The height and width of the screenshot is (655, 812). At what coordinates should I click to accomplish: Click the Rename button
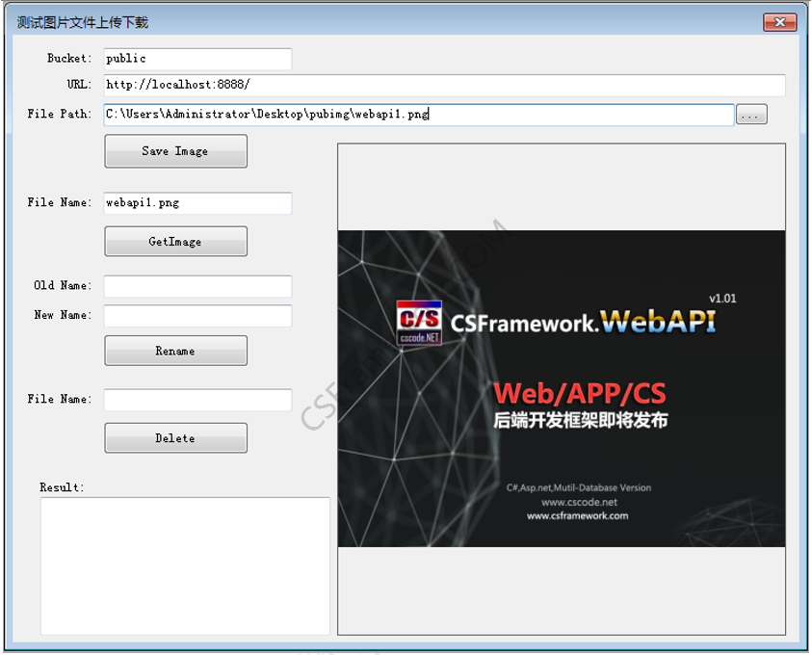tap(175, 351)
